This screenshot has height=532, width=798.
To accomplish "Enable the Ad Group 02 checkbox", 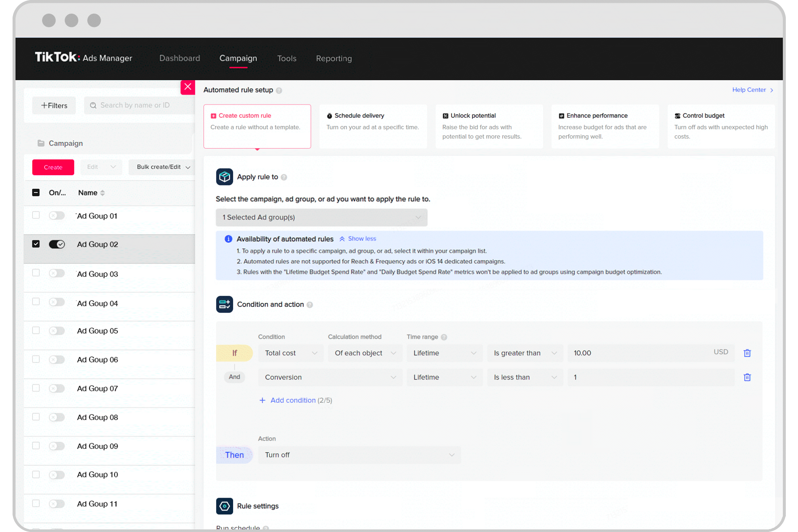I will [x=37, y=244].
